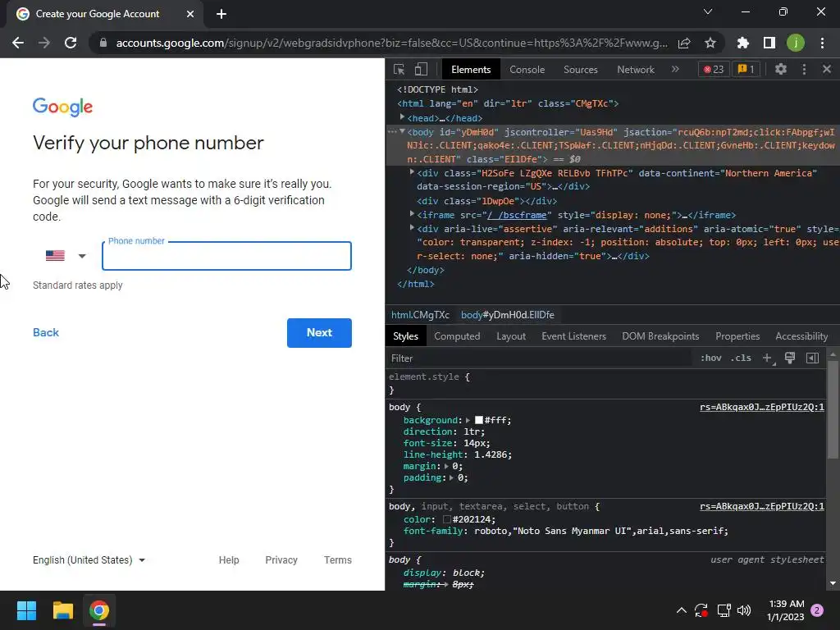Activate the inspect element picker tool
840x630 pixels.
pos(399,69)
